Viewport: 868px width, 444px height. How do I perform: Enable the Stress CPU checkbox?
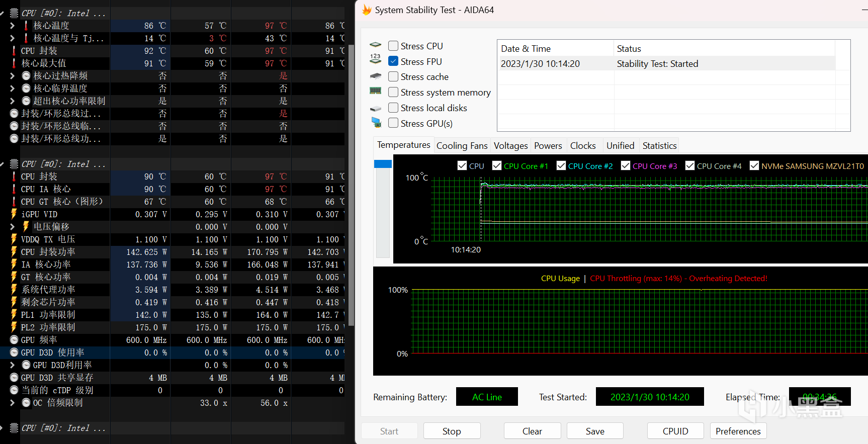393,46
